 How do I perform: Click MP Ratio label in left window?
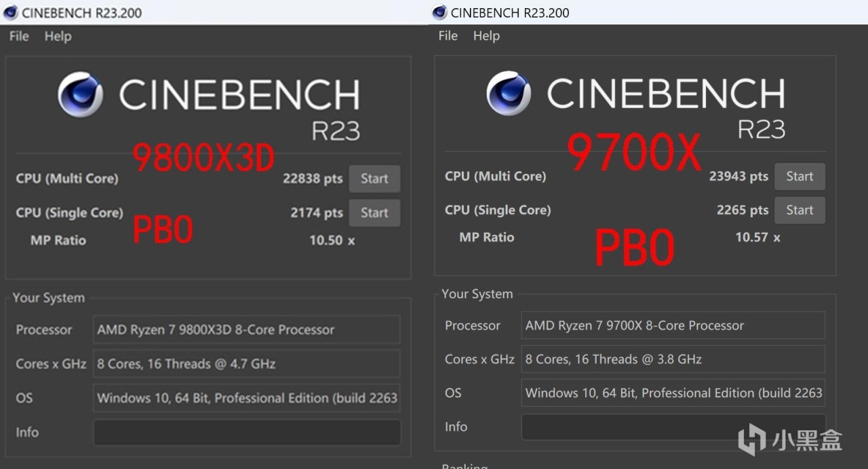click(x=58, y=240)
